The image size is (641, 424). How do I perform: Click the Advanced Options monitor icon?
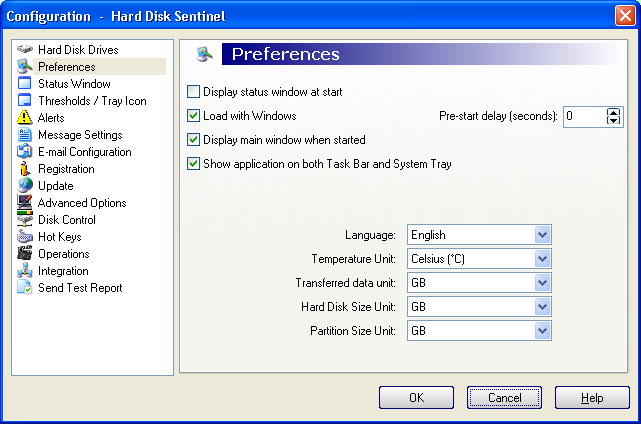25,202
